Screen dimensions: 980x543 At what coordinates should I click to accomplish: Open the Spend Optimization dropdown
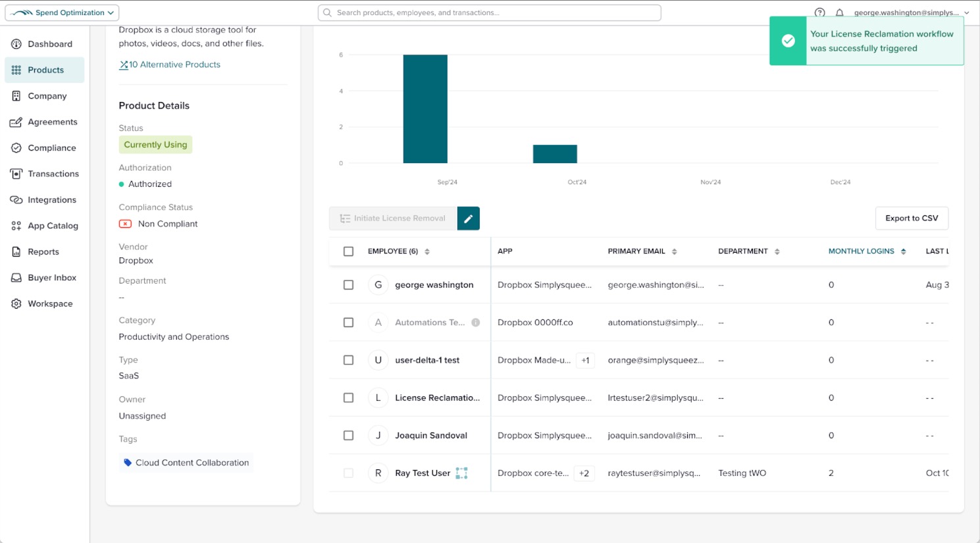62,12
